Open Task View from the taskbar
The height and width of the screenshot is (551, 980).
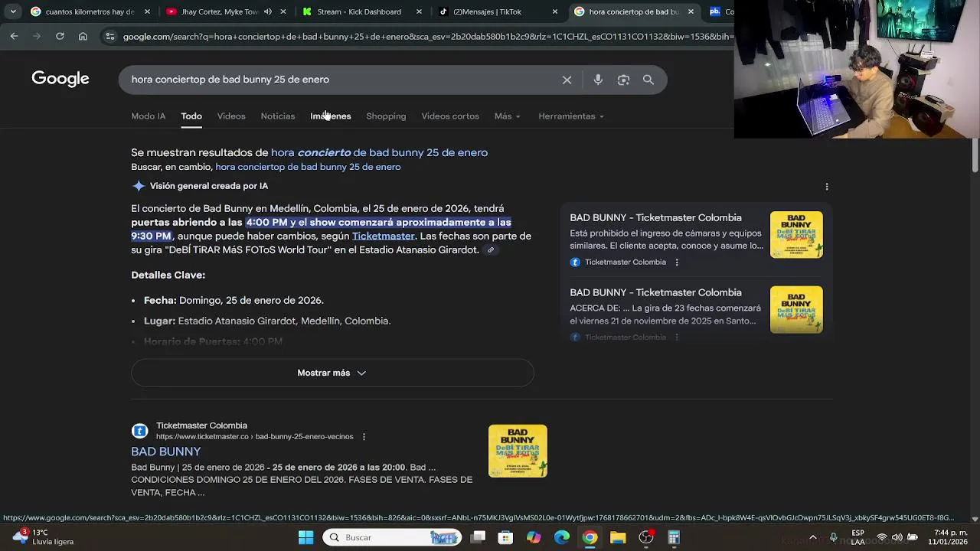(x=478, y=537)
